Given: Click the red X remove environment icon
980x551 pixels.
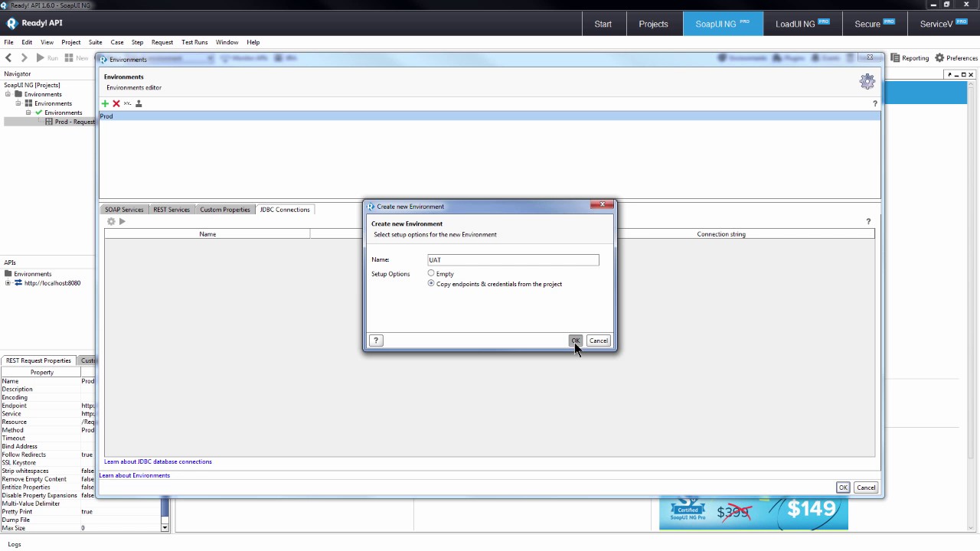Looking at the screenshot, I should pyautogui.click(x=116, y=103).
